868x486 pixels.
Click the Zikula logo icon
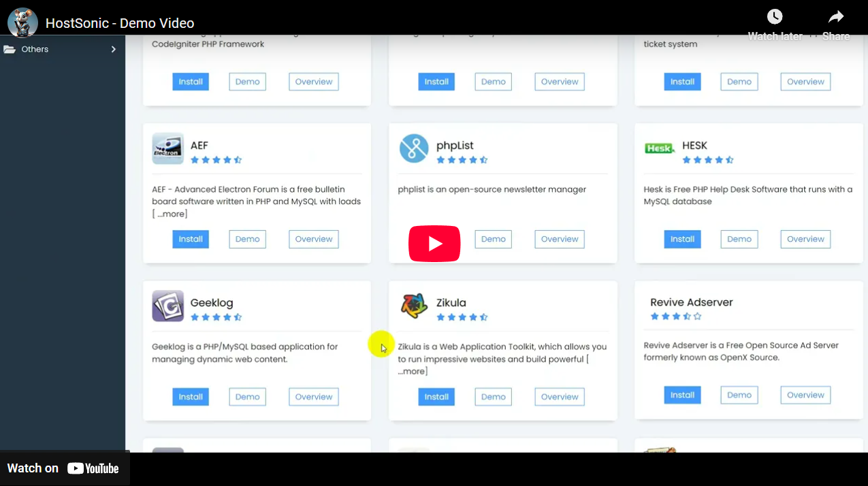click(x=414, y=306)
